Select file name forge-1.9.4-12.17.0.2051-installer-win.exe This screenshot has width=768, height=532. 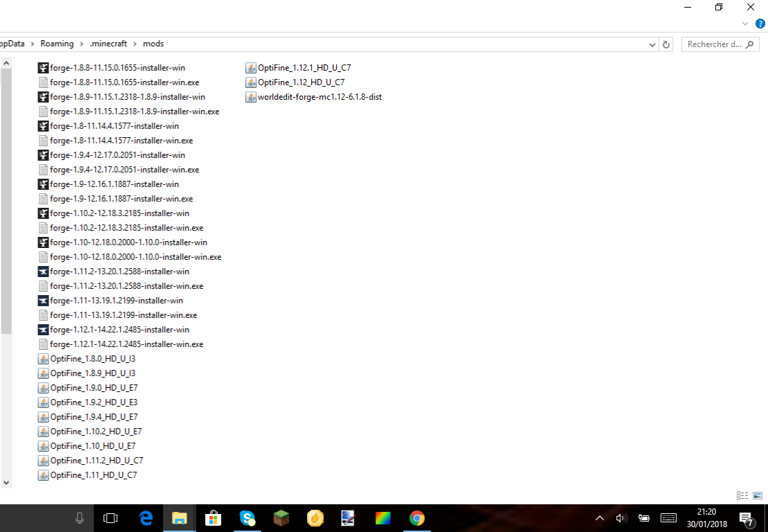pos(124,170)
